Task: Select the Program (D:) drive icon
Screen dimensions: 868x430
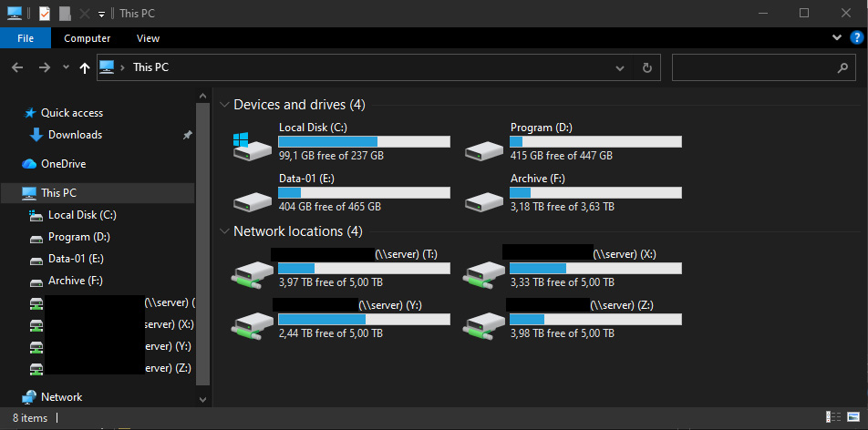Action: 484,151
